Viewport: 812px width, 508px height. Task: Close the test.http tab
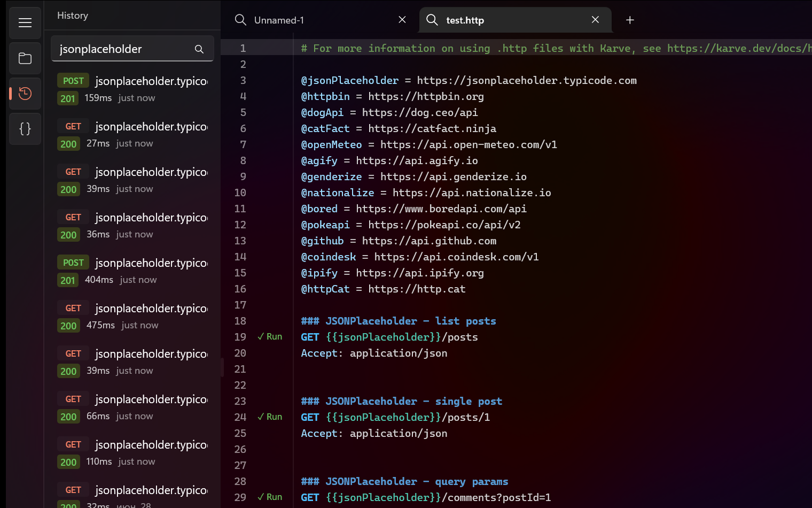click(x=595, y=20)
